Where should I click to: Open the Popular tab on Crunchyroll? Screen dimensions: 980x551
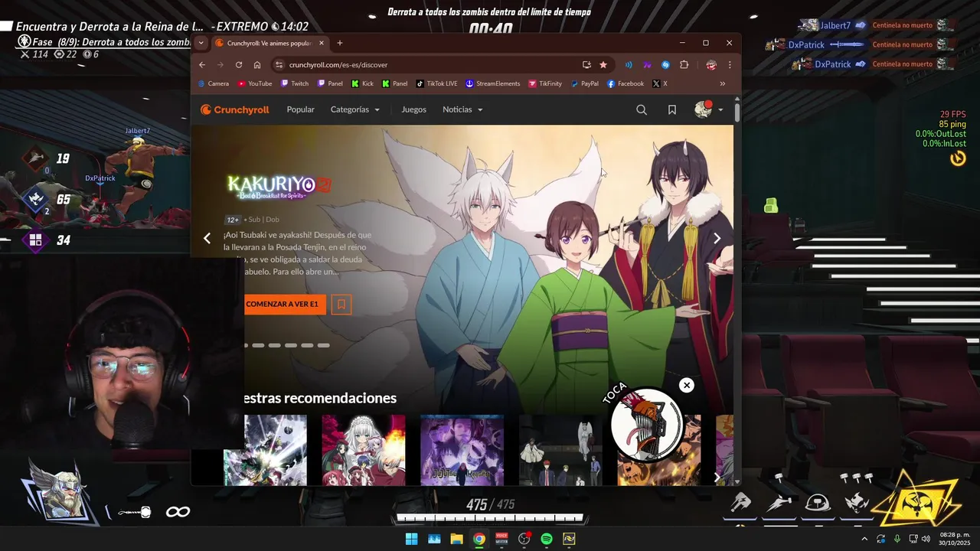pyautogui.click(x=300, y=109)
